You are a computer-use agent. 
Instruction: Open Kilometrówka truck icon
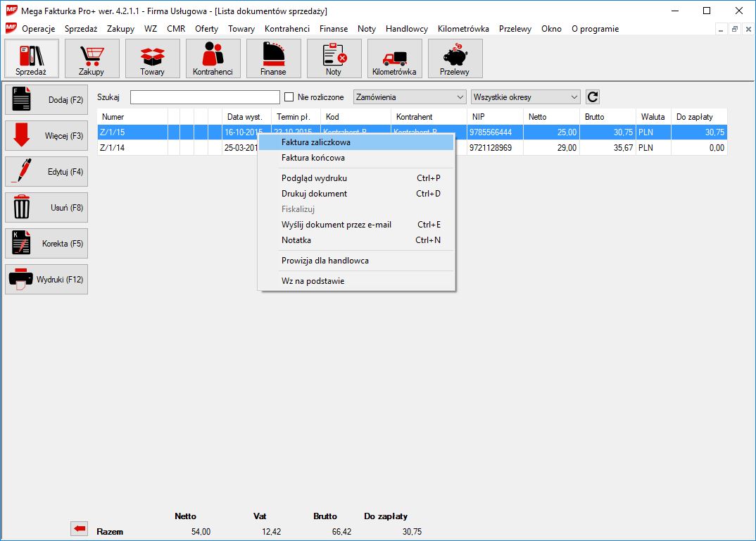point(394,58)
